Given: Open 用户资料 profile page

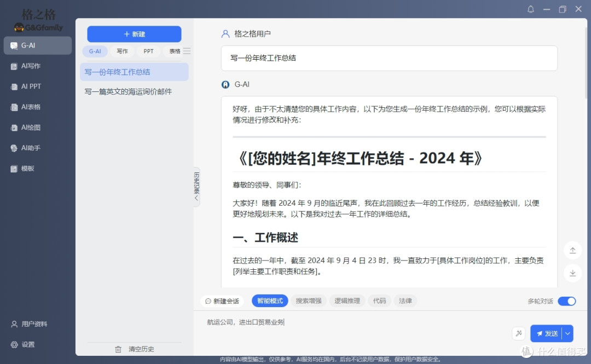Looking at the screenshot, I should coord(30,324).
